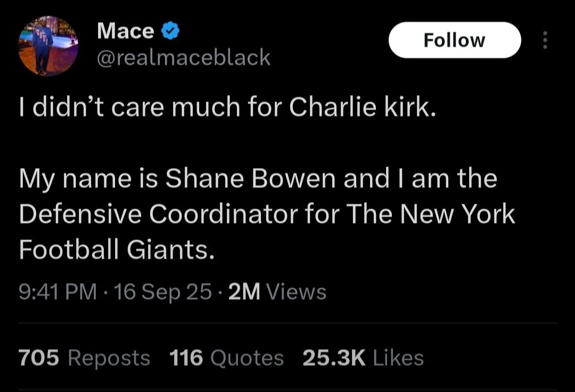This screenshot has height=392, width=575.
Task: Click the 9:41 PM timestamp
Action: 57,292
